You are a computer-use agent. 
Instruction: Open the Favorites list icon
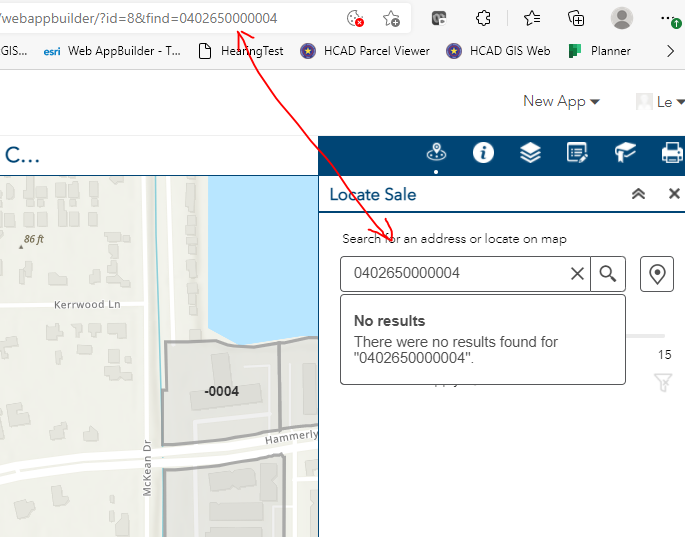point(532,18)
